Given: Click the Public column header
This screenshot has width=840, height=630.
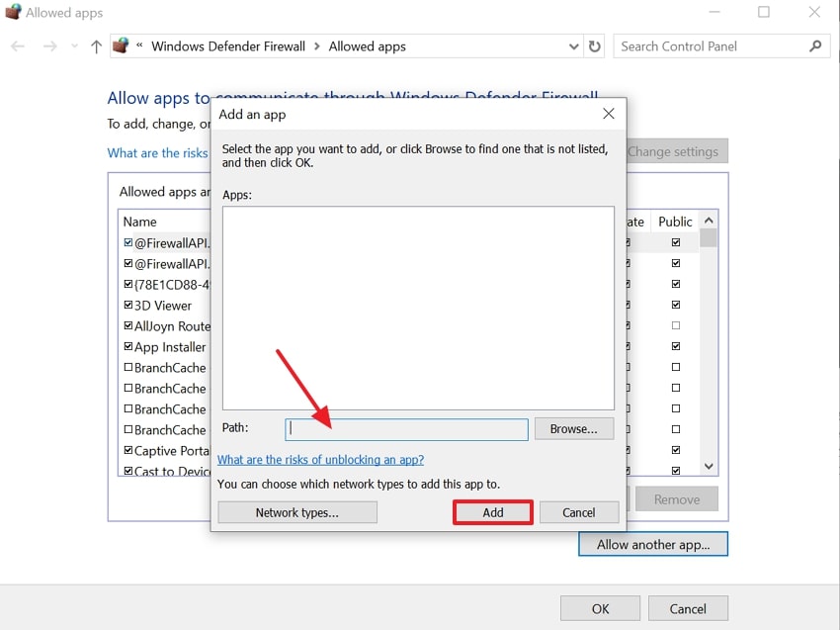Looking at the screenshot, I should (675, 222).
